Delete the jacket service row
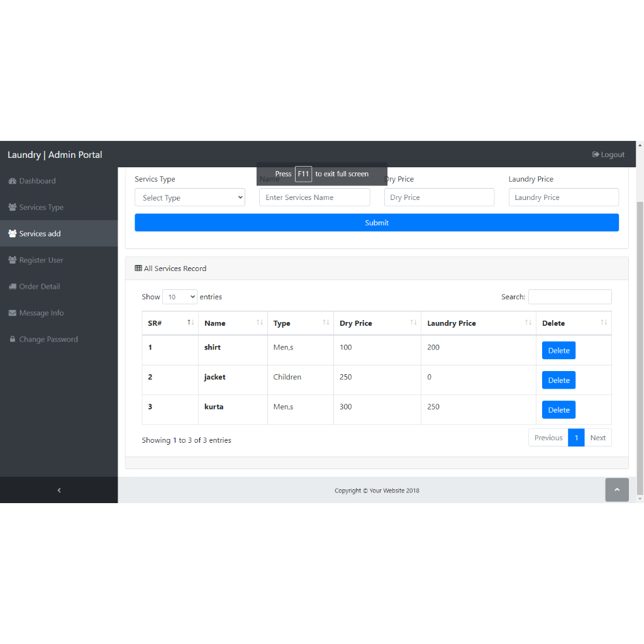Viewport: 644px width, 644px height. [x=558, y=380]
